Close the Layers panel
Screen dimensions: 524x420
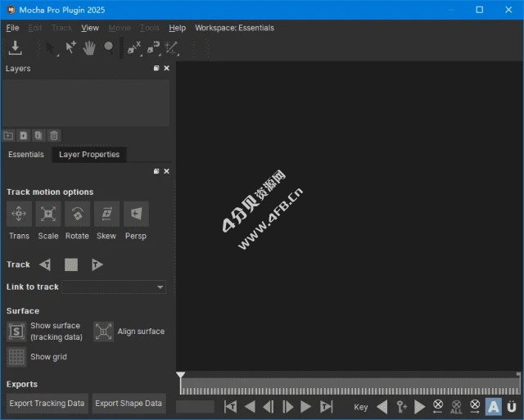pyautogui.click(x=166, y=68)
